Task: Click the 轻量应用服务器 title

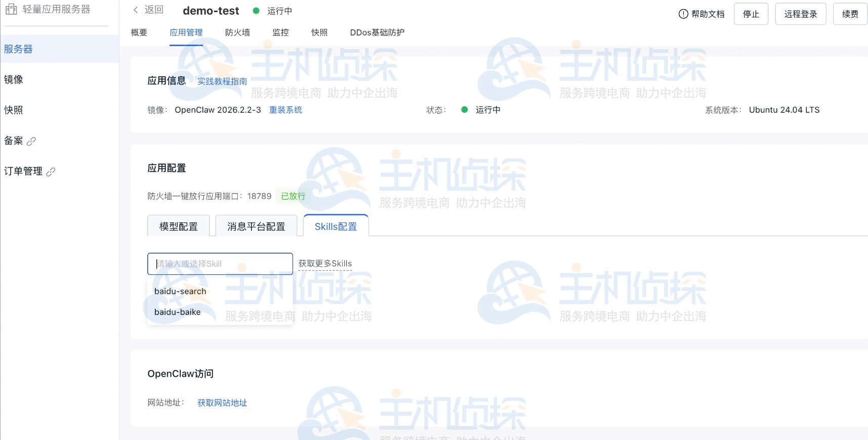Action: pyautogui.click(x=56, y=9)
